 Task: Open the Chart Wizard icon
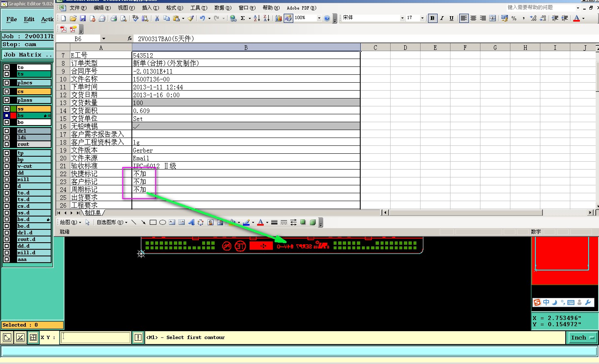click(278, 18)
